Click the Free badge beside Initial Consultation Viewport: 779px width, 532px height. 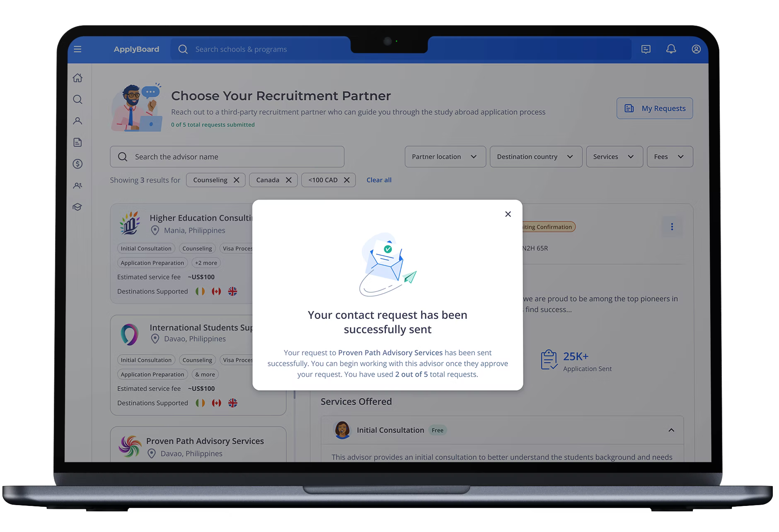click(438, 430)
